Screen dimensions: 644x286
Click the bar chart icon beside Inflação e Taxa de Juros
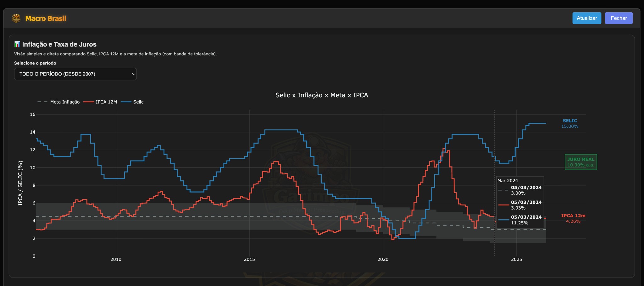pos(17,44)
